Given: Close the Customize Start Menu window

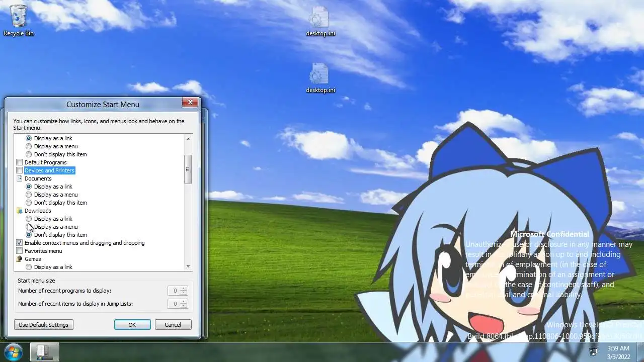Looking at the screenshot, I should point(190,102).
